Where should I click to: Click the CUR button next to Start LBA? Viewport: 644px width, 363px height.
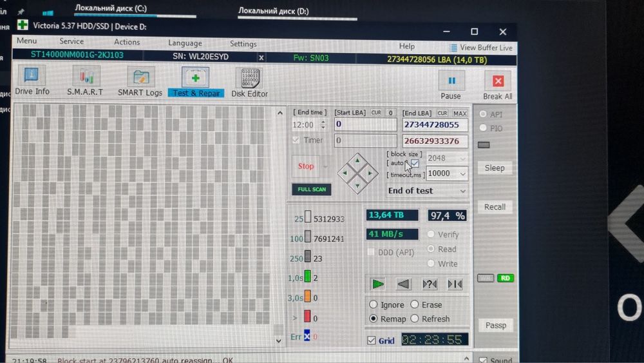coord(376,113)
